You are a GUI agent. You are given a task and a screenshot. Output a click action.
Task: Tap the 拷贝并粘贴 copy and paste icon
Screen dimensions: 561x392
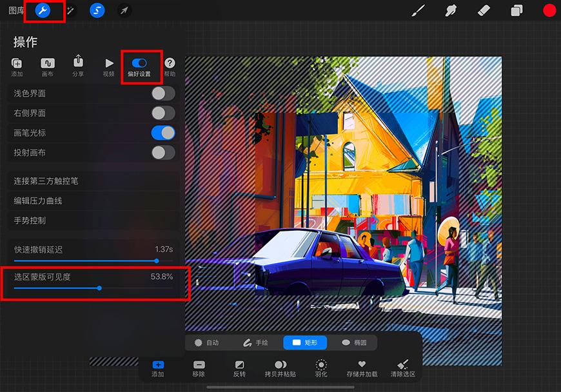pos(280,369)
